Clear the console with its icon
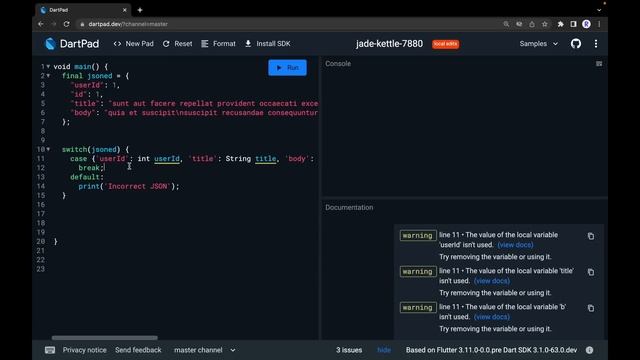Image resolution: width=640 pixels, height=360 pixels. [599, 64]
